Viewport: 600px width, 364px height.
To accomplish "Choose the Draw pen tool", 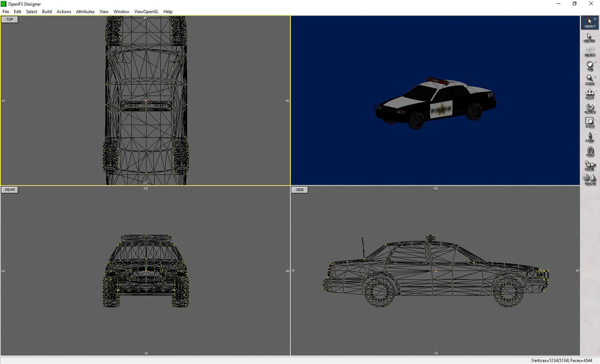I will pyautogui.click(x=589, y=137).
